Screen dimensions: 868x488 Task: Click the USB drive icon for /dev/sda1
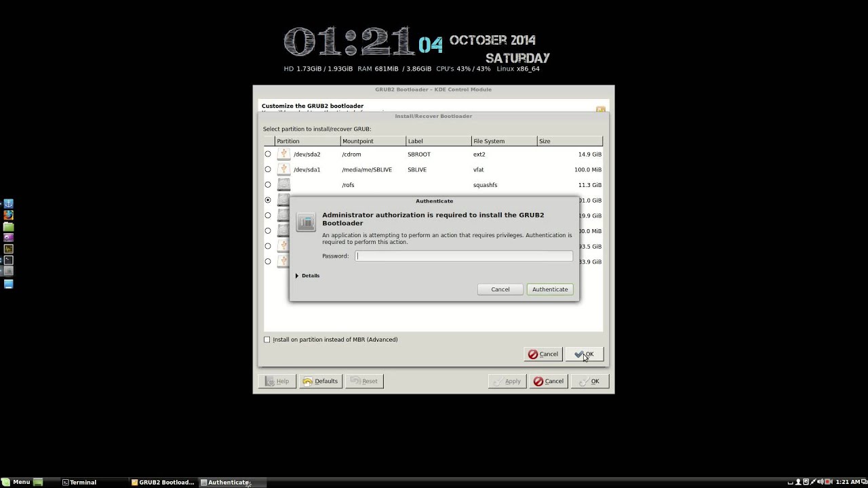[283, 169]
